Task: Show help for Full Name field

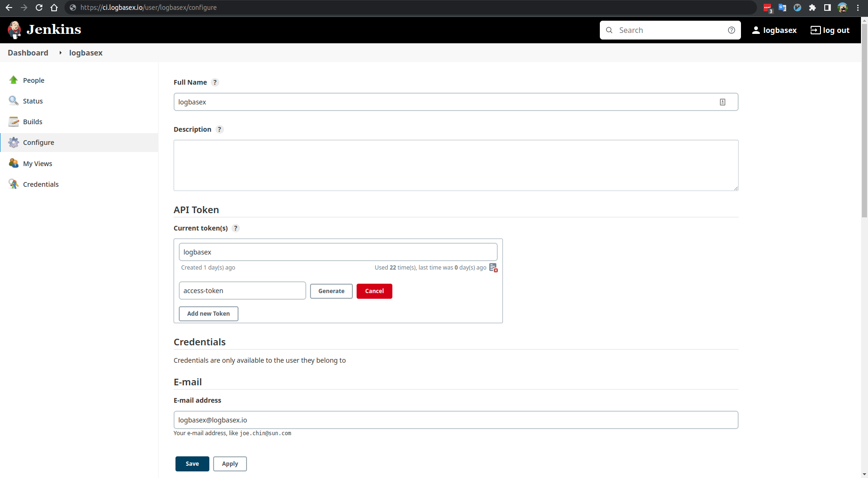Action: (215, 82)
